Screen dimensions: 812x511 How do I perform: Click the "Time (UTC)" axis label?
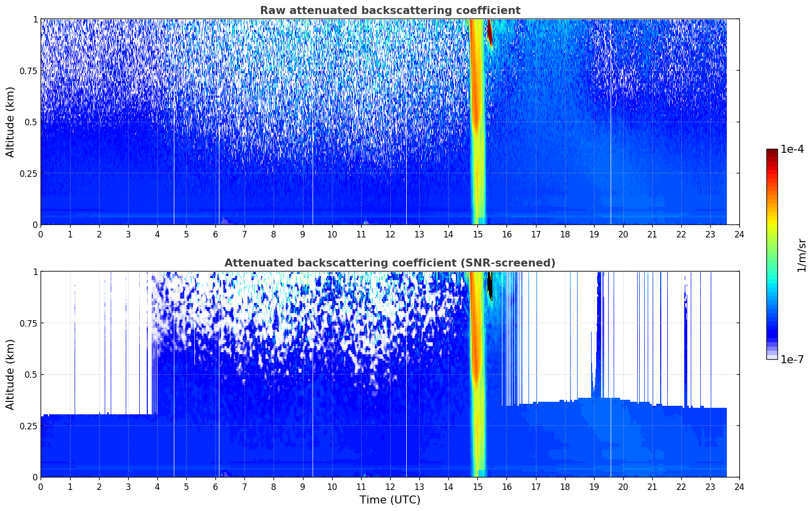click(390, 500)
